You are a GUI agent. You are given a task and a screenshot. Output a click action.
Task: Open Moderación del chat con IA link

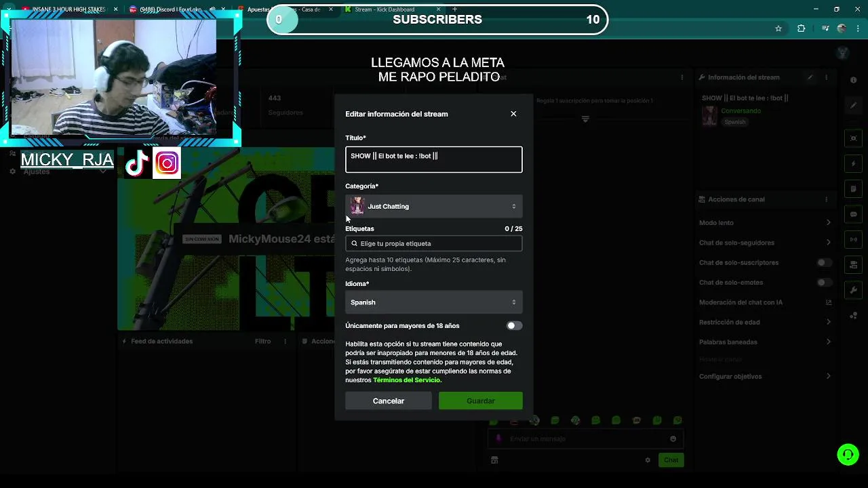tap(765, 302)
